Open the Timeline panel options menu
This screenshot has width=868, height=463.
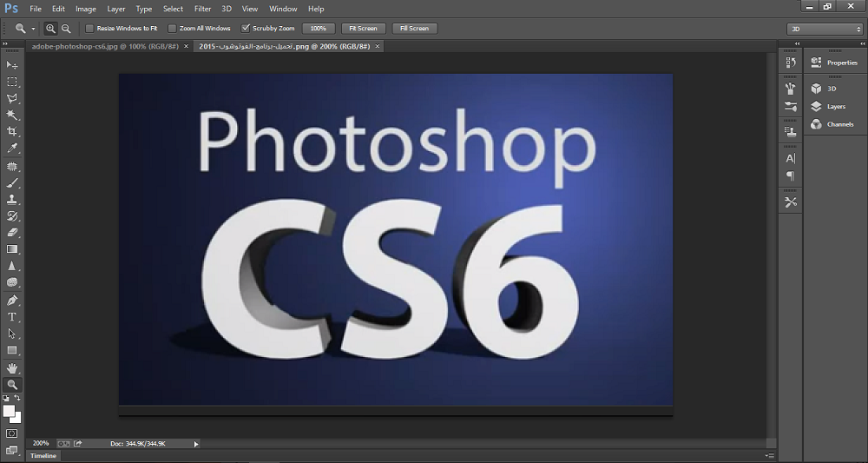click(769, 455)
